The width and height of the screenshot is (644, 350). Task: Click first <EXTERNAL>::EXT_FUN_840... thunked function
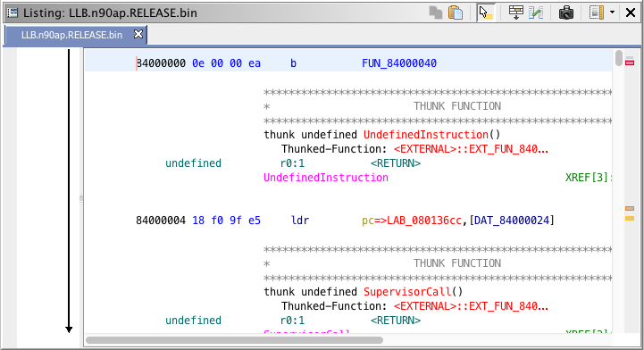click(471, 149)
